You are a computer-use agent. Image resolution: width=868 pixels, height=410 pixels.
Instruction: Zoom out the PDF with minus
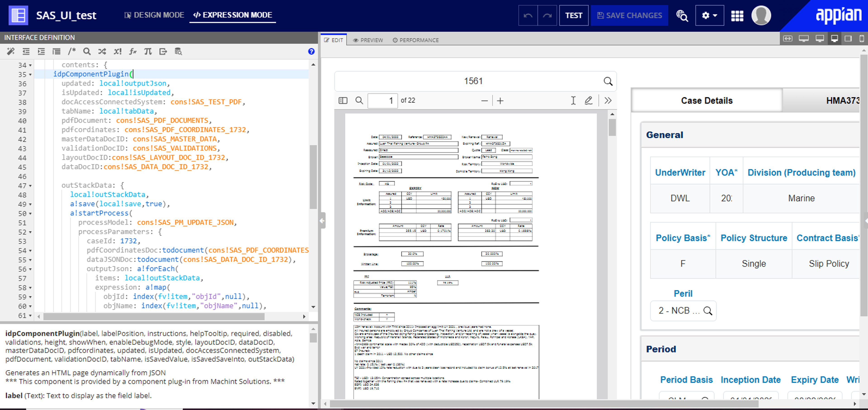click(x=485, y=100)
